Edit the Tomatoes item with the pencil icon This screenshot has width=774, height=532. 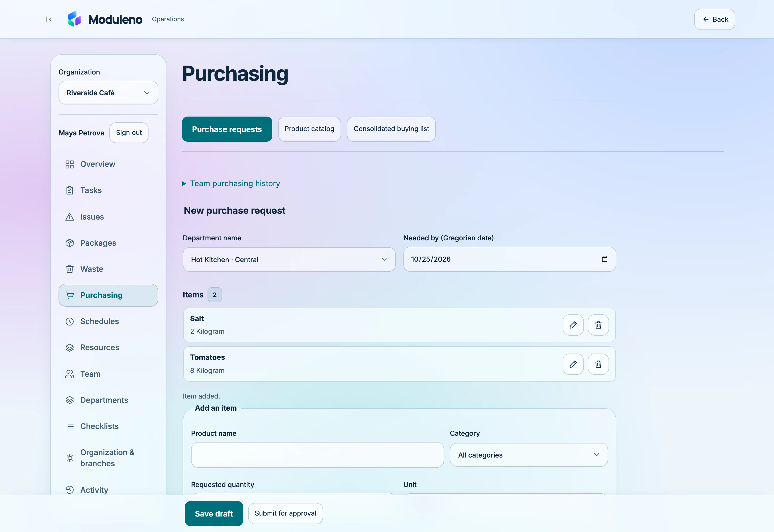coord(573,364)
